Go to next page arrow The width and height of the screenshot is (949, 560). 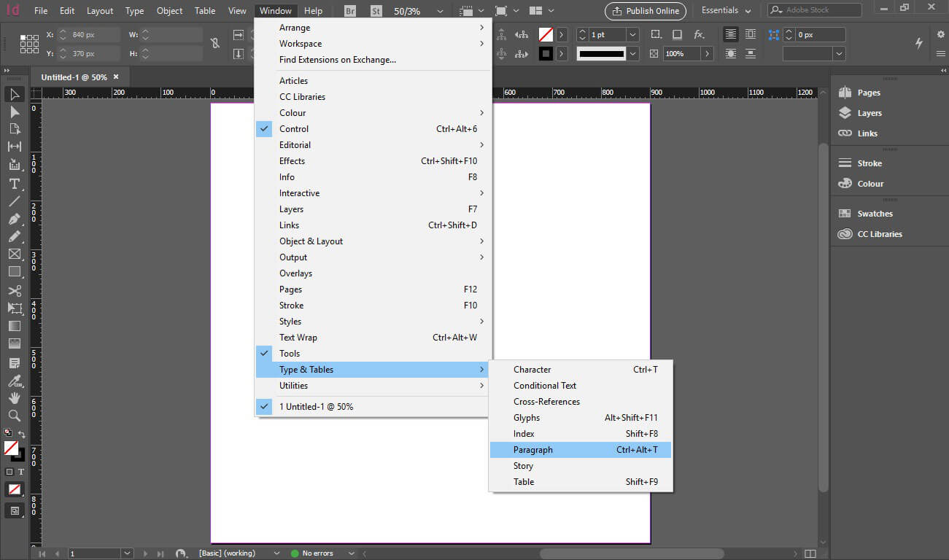coord(146,553)
